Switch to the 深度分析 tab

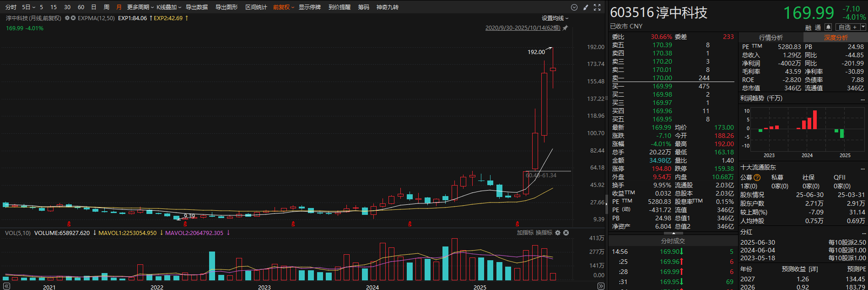[x=836, y=38]
